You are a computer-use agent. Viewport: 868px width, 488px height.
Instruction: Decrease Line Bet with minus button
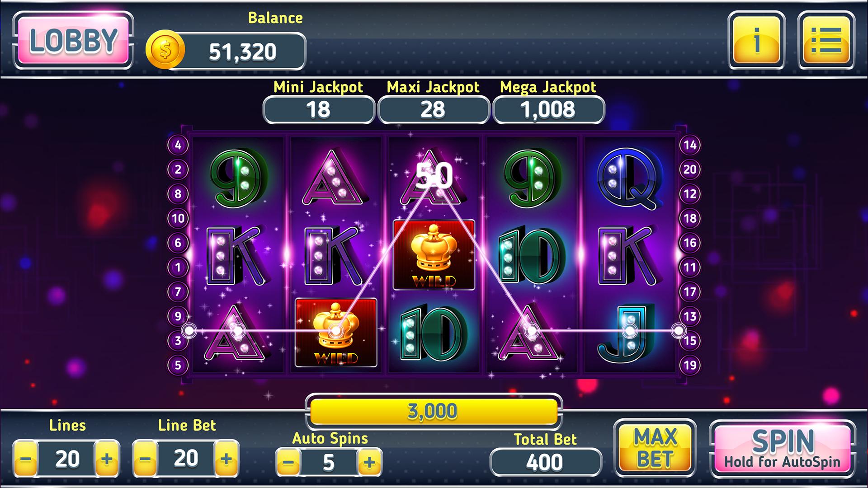pyautogui.click(x=145, y=459)
